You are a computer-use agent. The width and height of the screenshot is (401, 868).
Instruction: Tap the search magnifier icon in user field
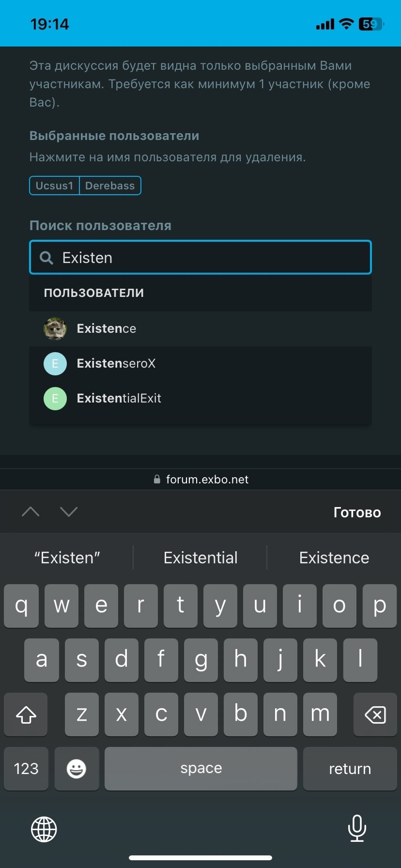(x=46, y=258)
